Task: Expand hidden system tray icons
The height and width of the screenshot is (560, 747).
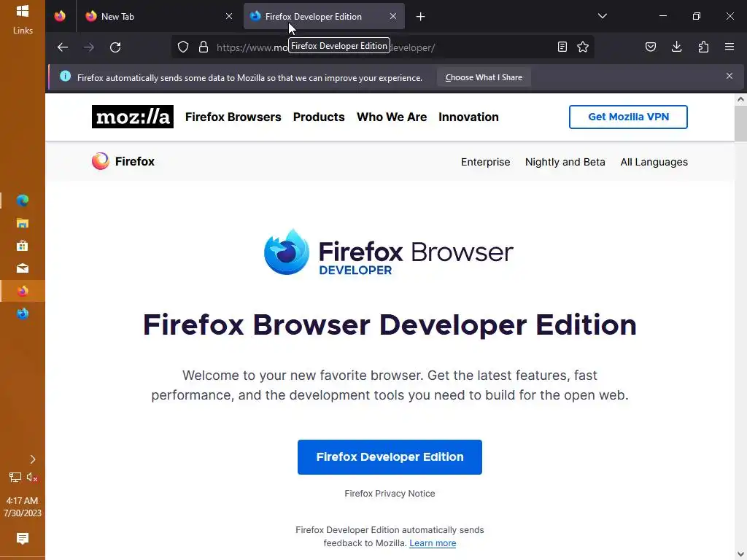Action: pos(32,459)
